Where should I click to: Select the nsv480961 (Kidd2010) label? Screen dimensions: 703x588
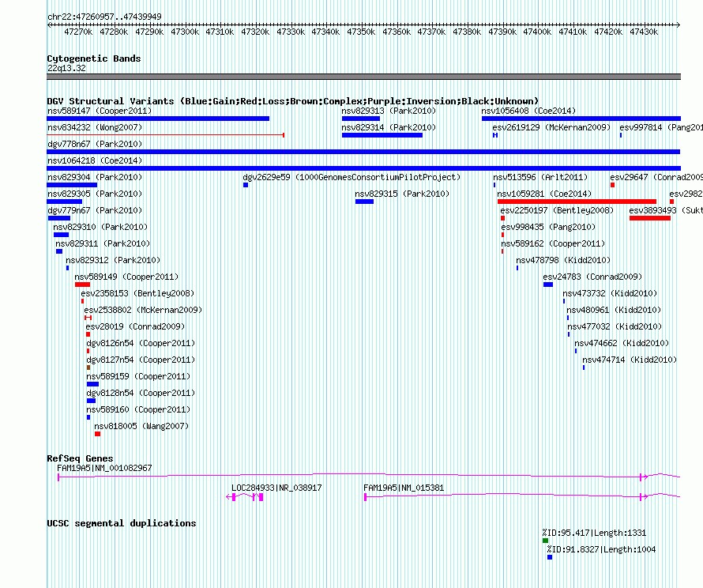click(613, 310)
